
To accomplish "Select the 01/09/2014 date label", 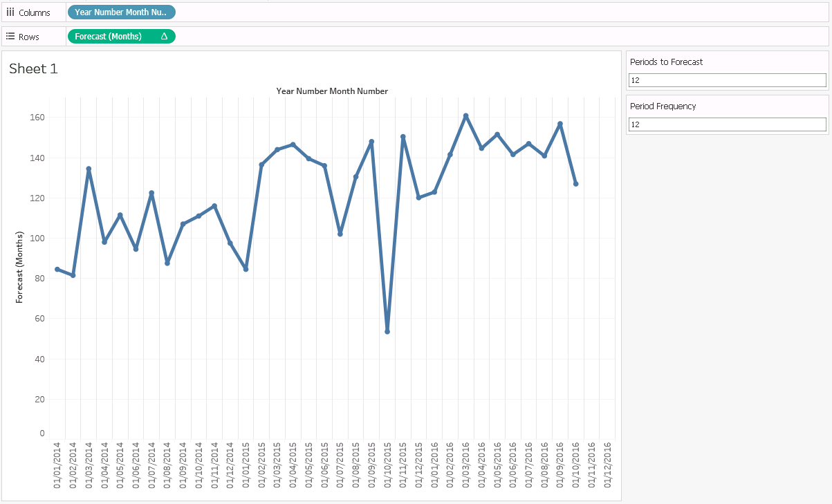I will [183, 465].
